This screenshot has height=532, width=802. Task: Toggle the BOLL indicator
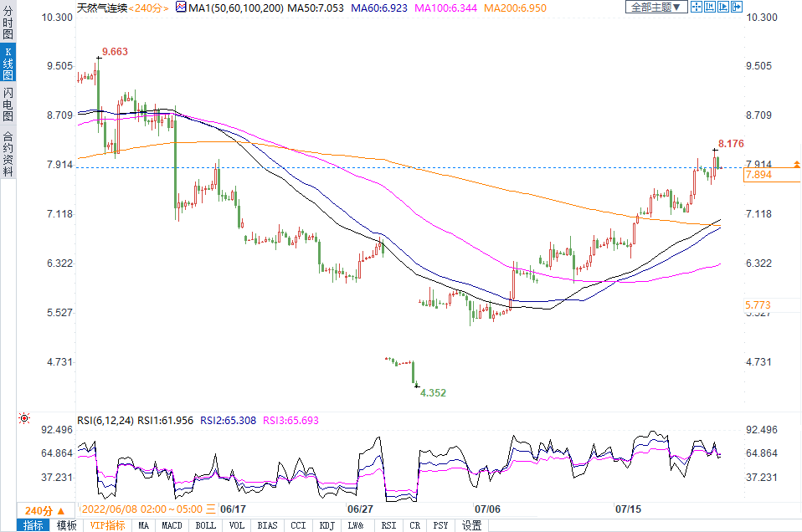pyautogui.click(x=205, y=525)
